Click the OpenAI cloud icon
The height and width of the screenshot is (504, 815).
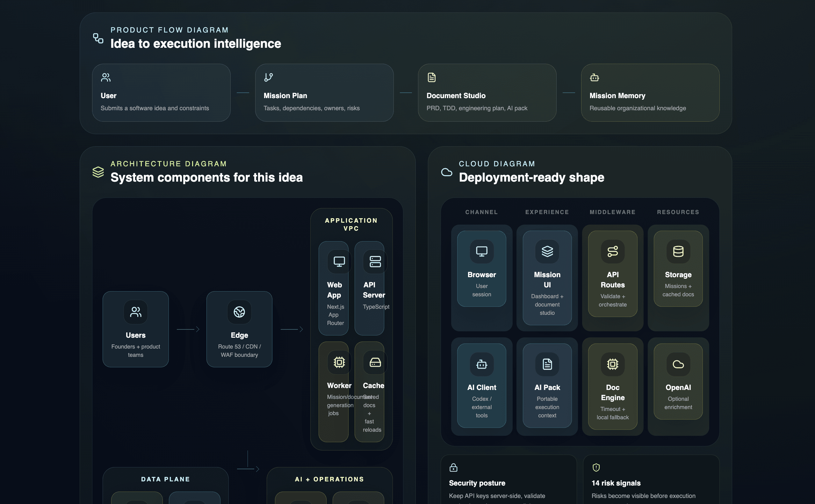[678, 364]
